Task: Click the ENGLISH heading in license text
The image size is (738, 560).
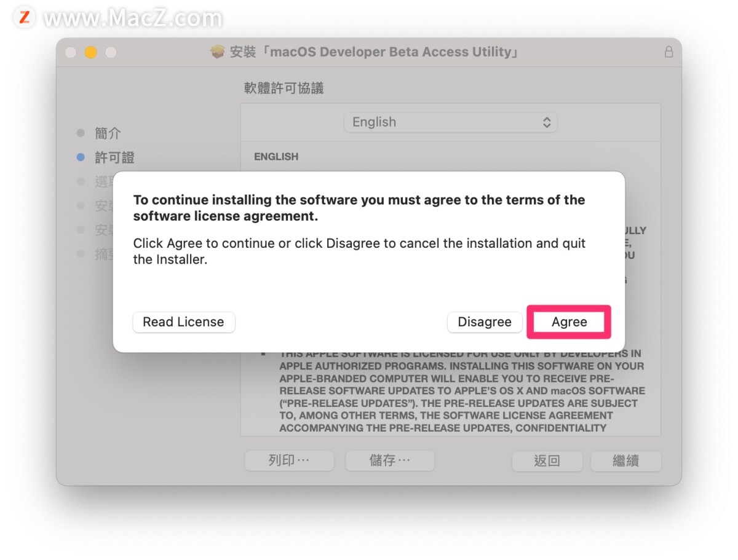Action: click(276, 157)
